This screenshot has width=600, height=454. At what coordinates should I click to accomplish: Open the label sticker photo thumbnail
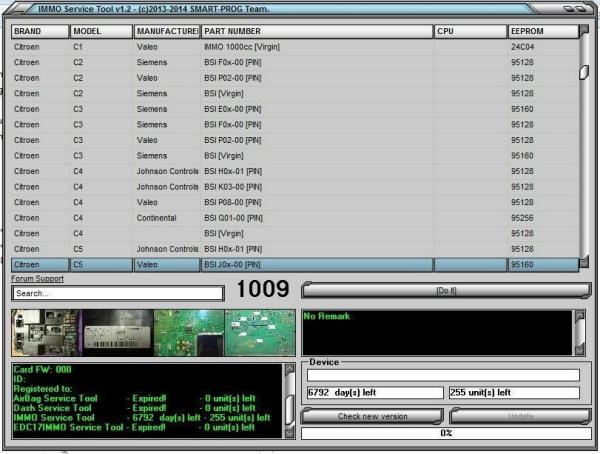click(x=118, y=333)
